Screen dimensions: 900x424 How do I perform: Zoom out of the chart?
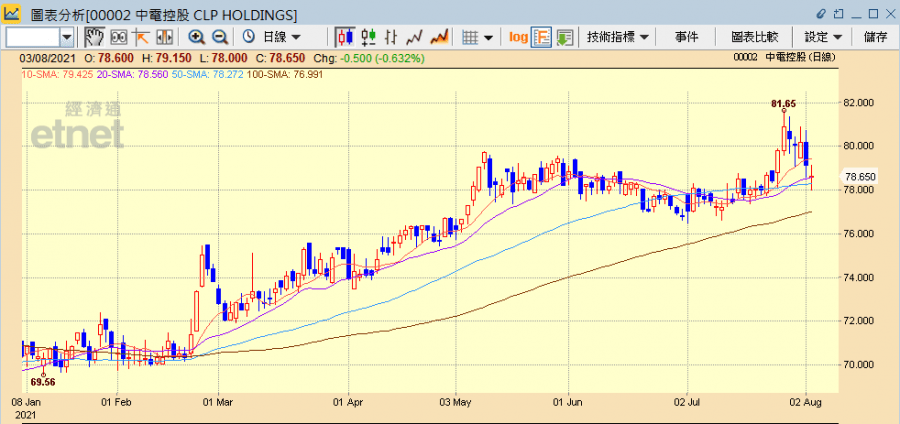220,37
